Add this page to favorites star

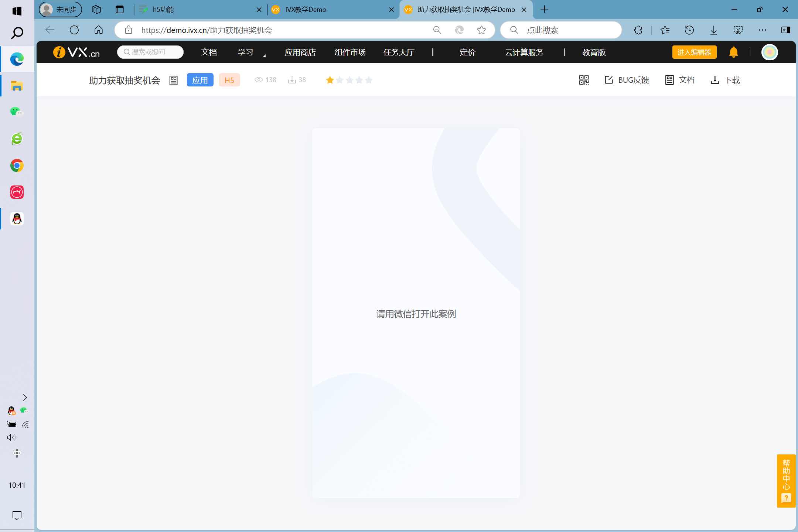click(x=481, y=30)
